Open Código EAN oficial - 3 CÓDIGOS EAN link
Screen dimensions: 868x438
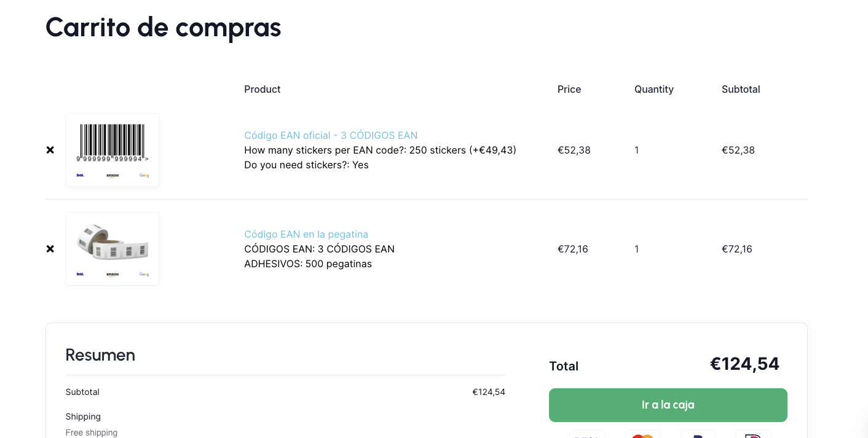[331, 135]
